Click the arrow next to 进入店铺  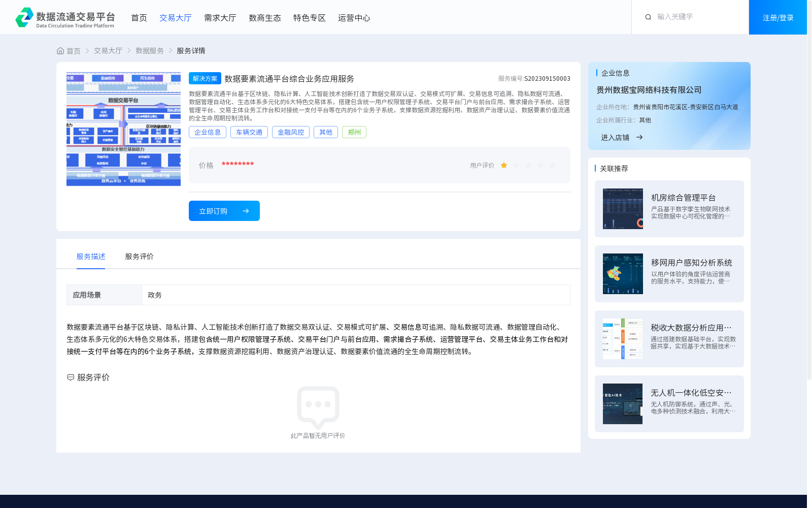click(x=639, y=137)
